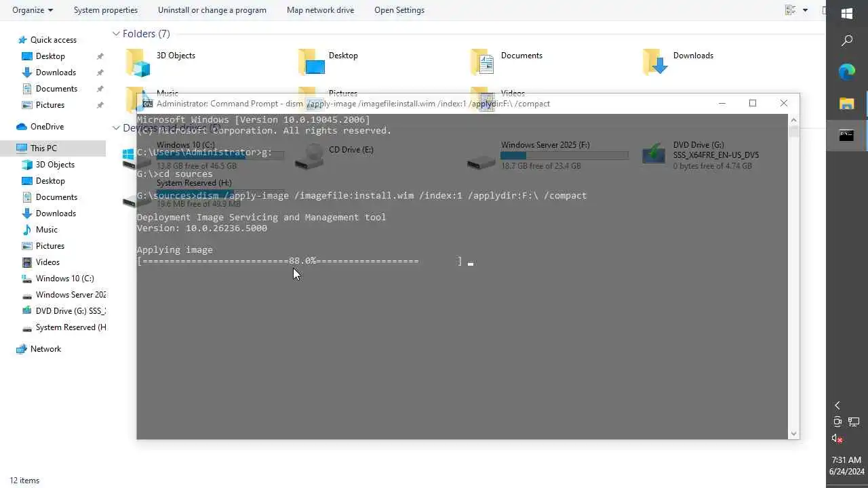Select the 3D Objects folder icon

(x=138, y=62)
